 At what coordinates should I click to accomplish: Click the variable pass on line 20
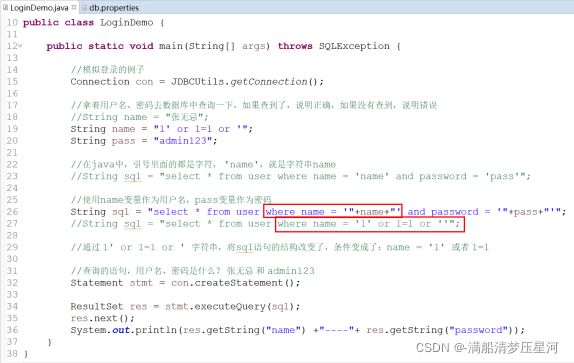(x=123, y=141)
